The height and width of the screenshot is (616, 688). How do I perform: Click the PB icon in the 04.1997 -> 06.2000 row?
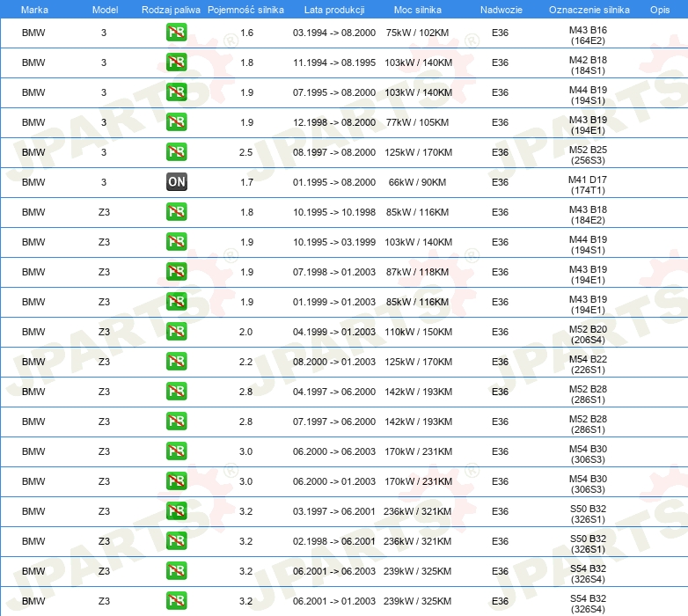click(x=176, y=392)
